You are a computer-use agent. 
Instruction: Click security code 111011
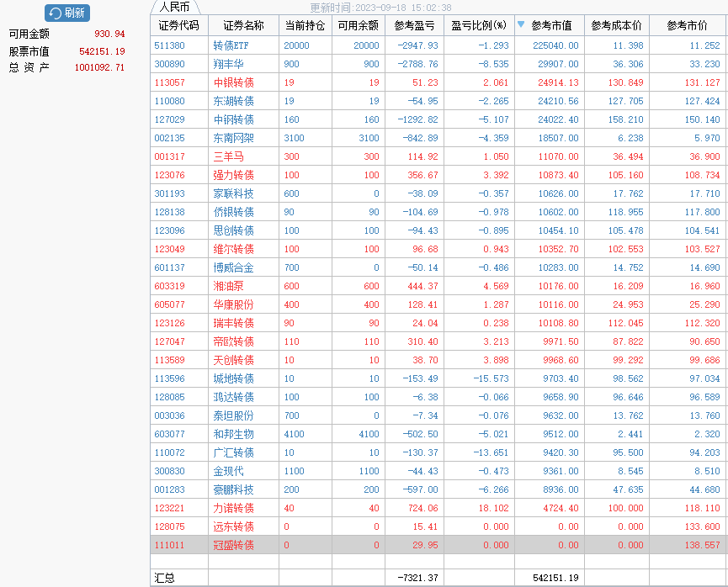point(169,545)
